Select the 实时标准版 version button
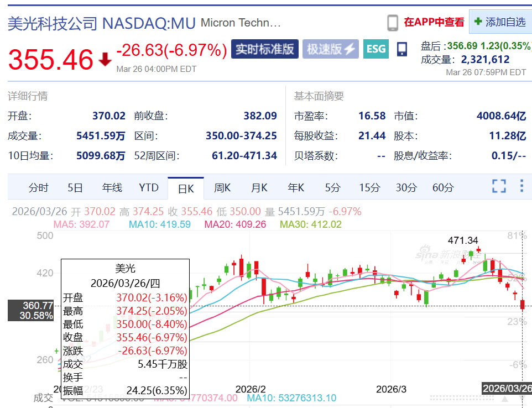 point(265,49)
